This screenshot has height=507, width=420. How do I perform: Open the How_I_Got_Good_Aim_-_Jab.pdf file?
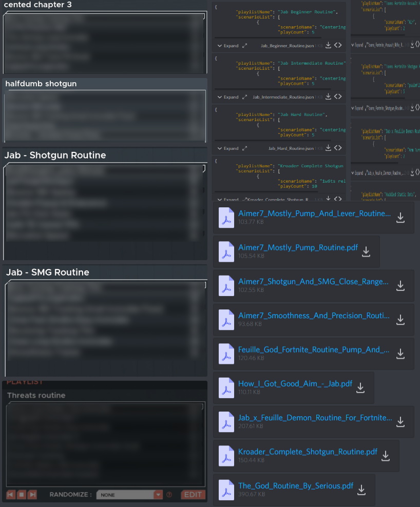point(295,383)
